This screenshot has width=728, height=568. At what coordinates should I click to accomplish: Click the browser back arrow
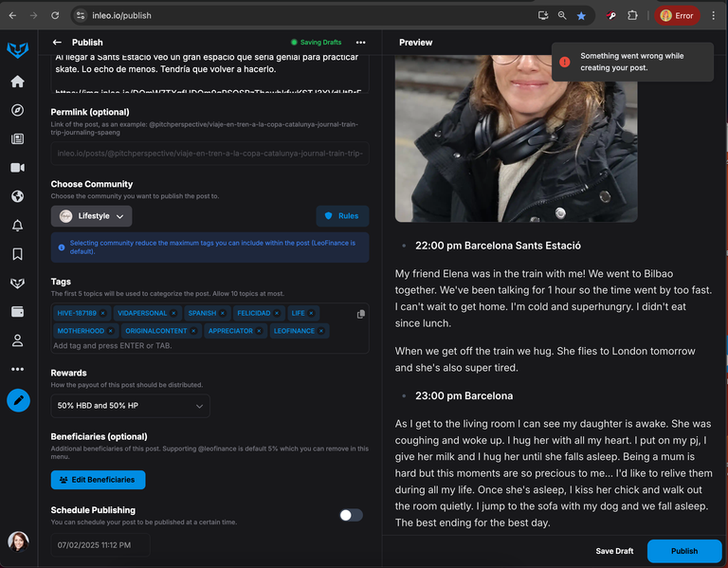[x=12, y=15]
